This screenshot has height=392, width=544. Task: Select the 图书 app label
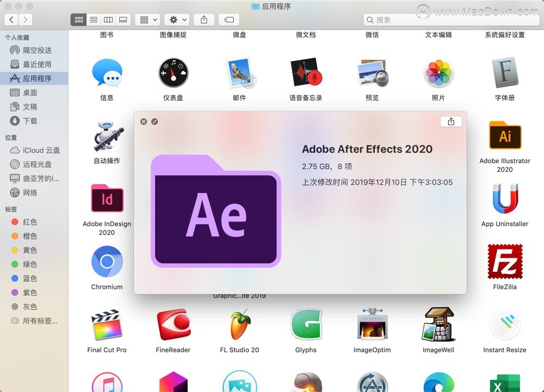coord(107,35)
